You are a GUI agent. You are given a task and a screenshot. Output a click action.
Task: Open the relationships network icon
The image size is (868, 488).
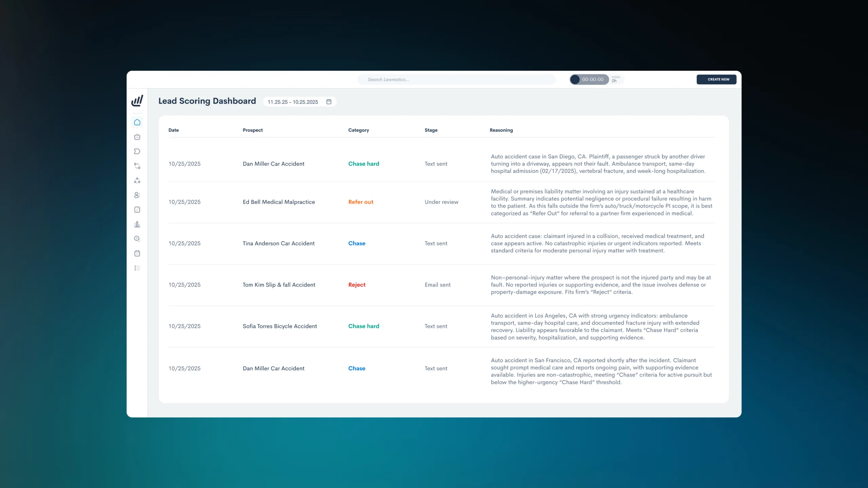tap(137, 180)
